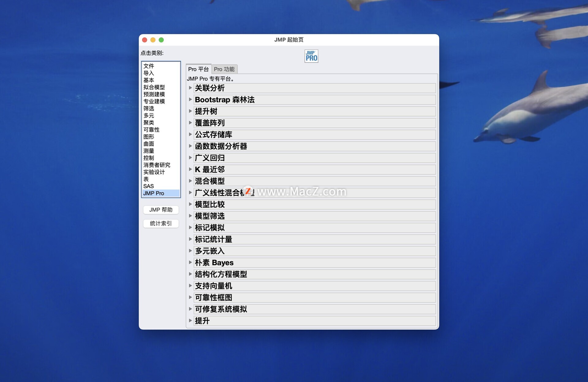The height and width of the screenshot is (382, 588).
Task: Select the 拟合模型 category
Action: click(161, 87)
